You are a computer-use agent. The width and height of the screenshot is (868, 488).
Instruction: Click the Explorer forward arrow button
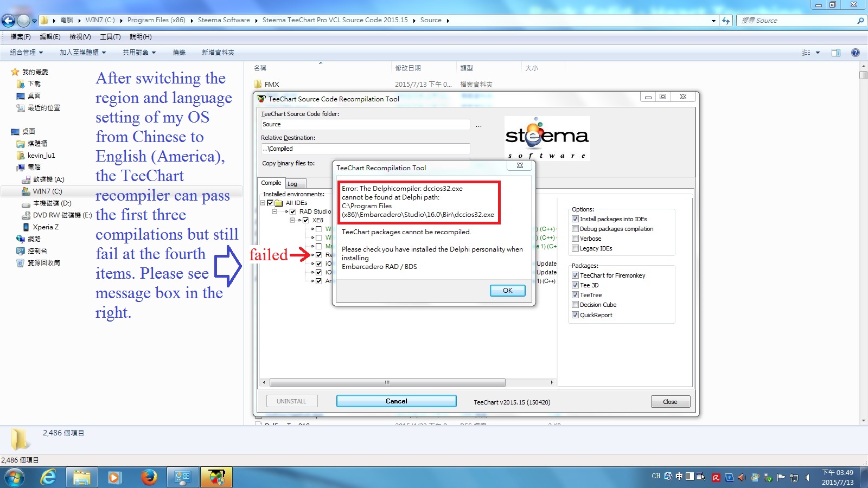pyautogui.click(x=23, y=21)
